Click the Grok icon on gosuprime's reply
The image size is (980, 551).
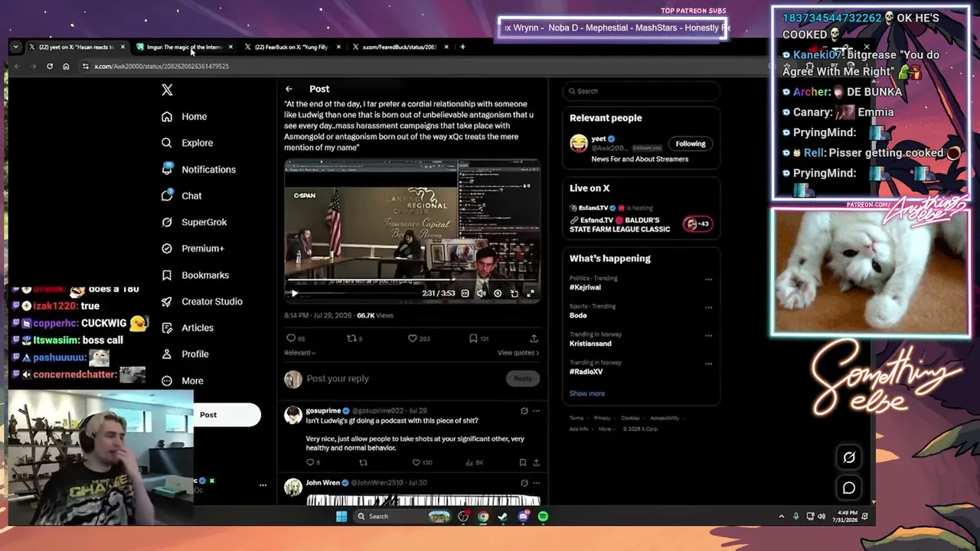point(524,411)
